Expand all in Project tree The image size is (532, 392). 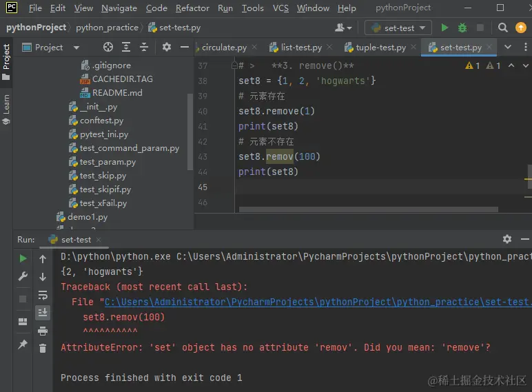pos(126,47)
